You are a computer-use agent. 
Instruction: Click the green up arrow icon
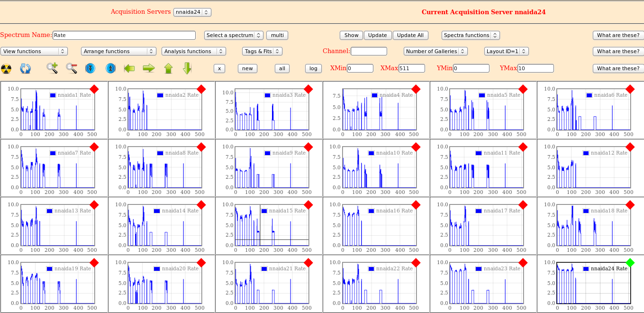tap(168, 68)
